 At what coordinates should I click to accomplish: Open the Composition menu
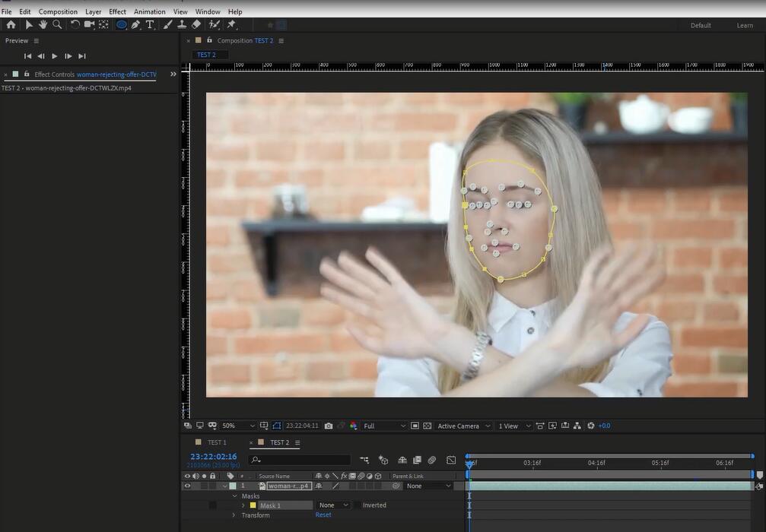(58, 11)
